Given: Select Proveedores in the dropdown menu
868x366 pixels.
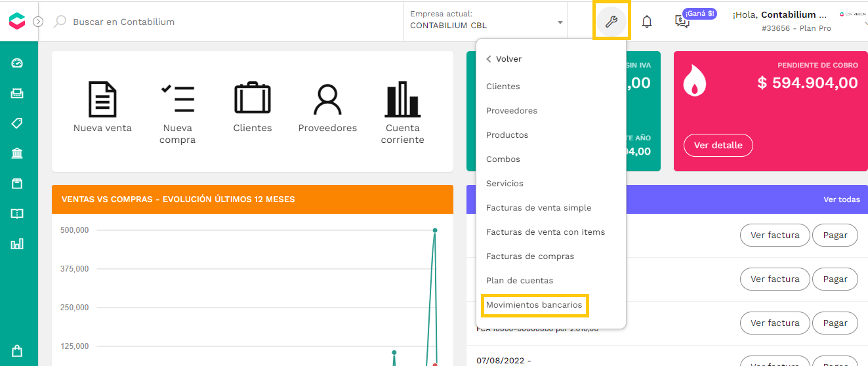Looking at the screenshot, I should click(512, 111).
